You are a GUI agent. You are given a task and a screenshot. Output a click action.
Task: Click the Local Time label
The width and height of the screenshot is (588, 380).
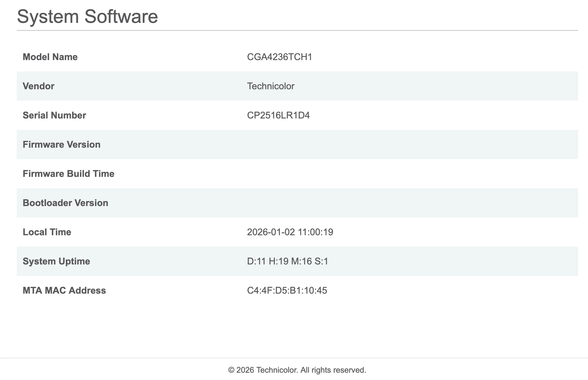coord(47,232)
